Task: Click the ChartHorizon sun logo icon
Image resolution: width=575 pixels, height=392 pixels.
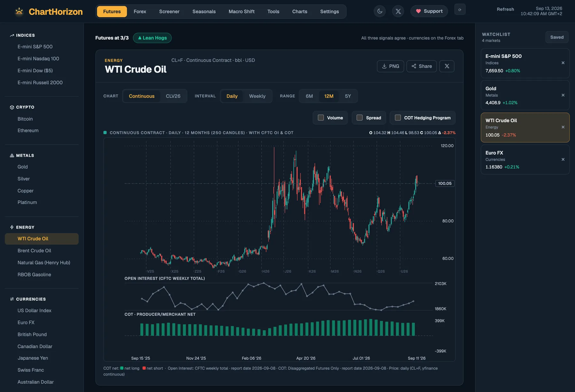Action: coord(19,11)
